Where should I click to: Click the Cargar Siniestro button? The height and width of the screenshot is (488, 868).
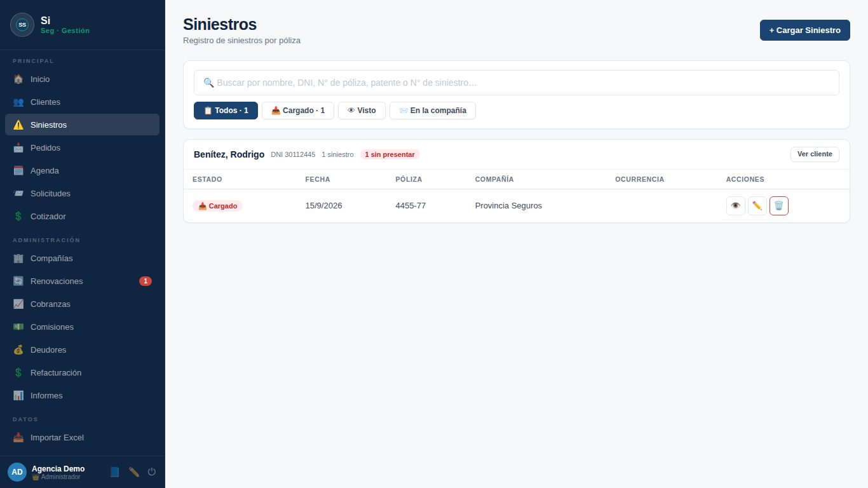coord(805,30)
